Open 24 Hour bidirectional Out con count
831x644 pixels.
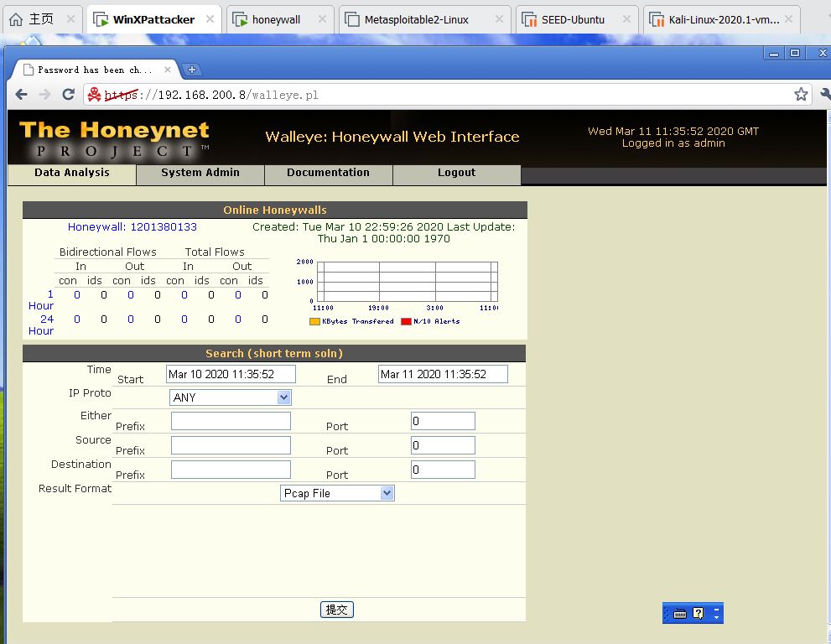(x=130, y=319)
